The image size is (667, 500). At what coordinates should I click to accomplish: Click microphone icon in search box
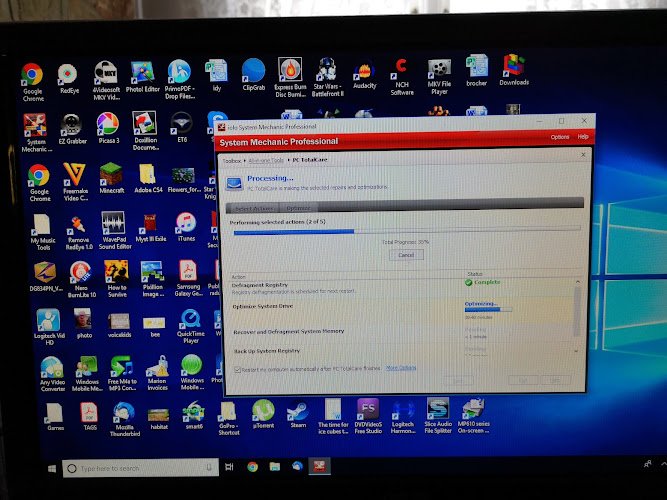[x=209, y=468]
